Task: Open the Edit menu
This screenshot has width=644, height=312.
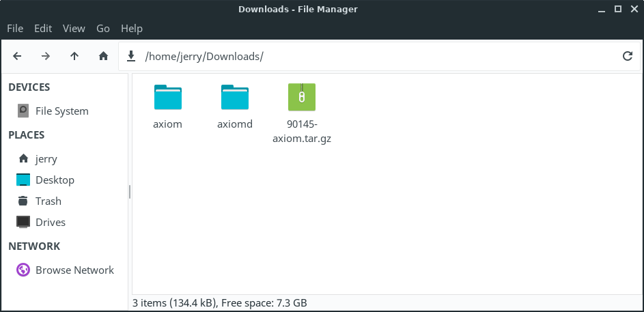Action: pyautogui.click(x=43, y=28)
